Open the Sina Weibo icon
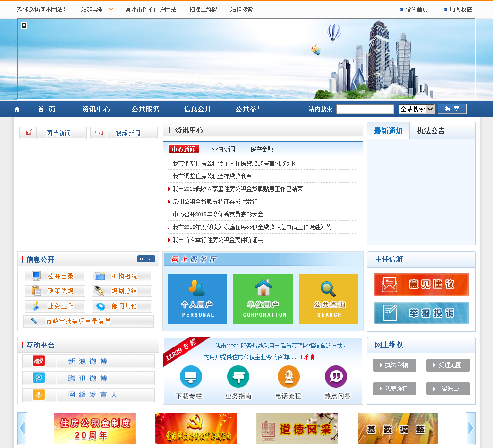The height and width of the screenshot is (448, 493). point(39,361)
